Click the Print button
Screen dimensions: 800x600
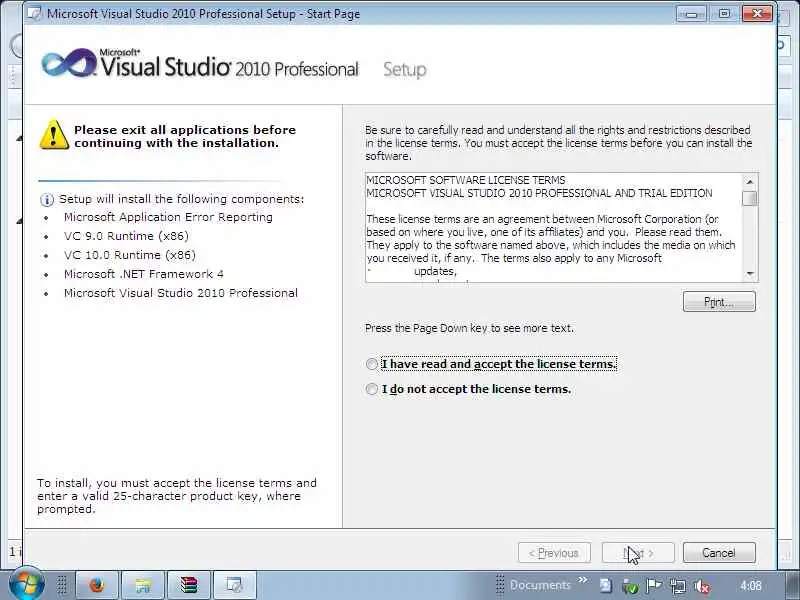[719, 302]
